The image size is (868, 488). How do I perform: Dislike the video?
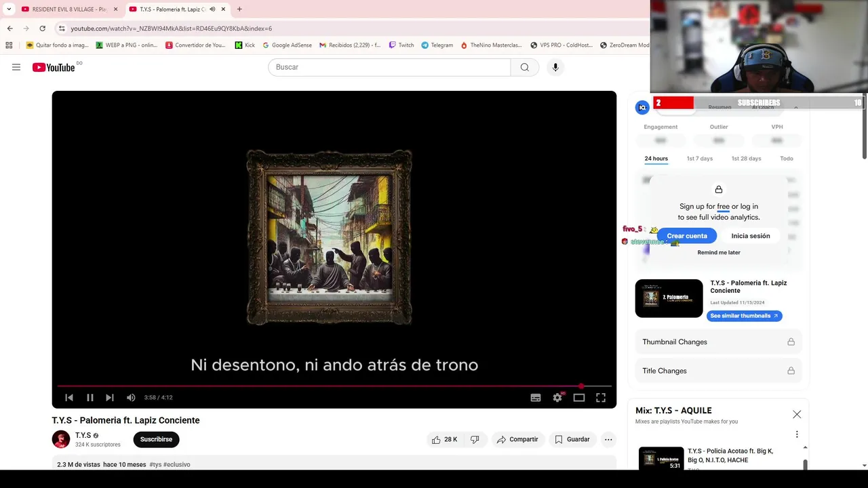click(475, 439)
